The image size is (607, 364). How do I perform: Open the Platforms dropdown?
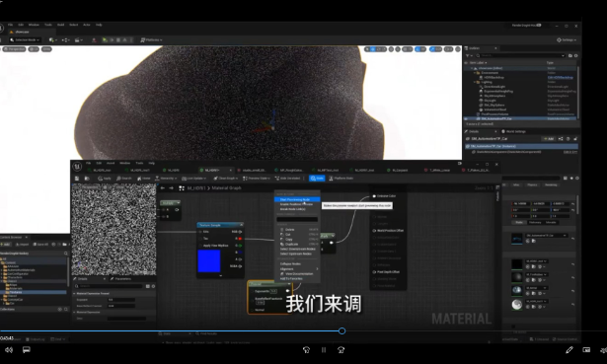point(151,39)
